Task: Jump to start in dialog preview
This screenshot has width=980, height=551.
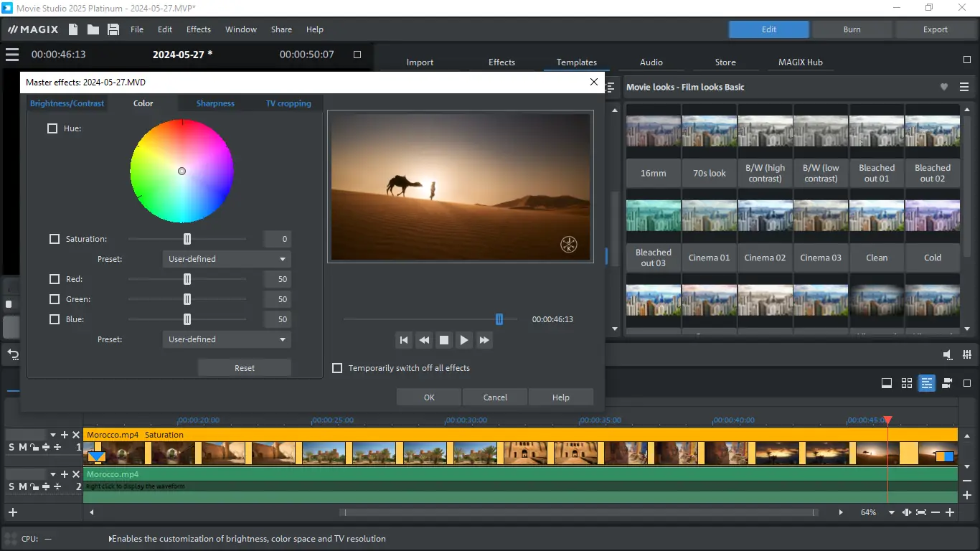Action: [404, 340]
